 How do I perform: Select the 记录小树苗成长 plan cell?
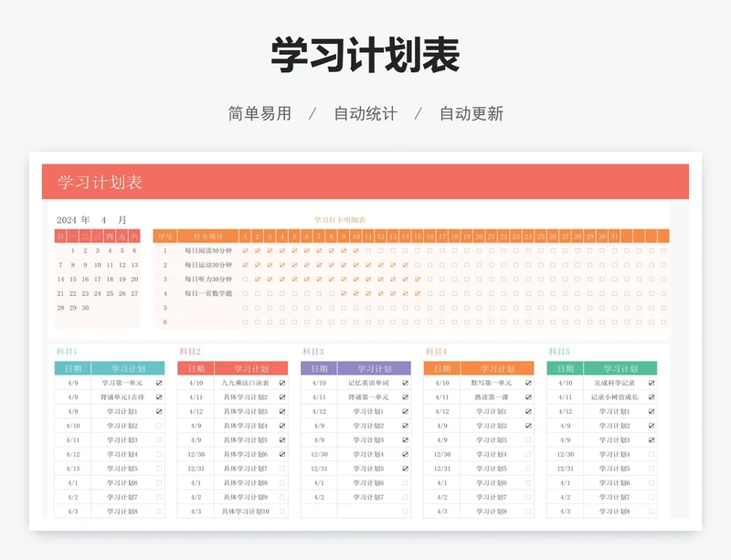(614, 397)
